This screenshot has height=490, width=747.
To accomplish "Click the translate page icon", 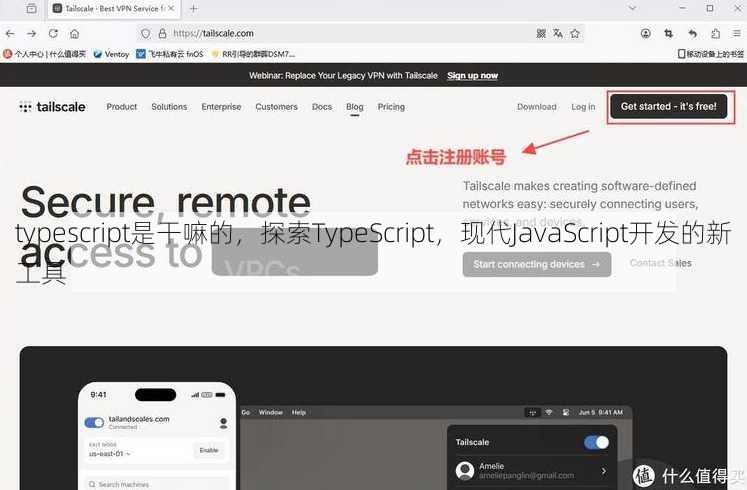I will [x=558, y=33].
